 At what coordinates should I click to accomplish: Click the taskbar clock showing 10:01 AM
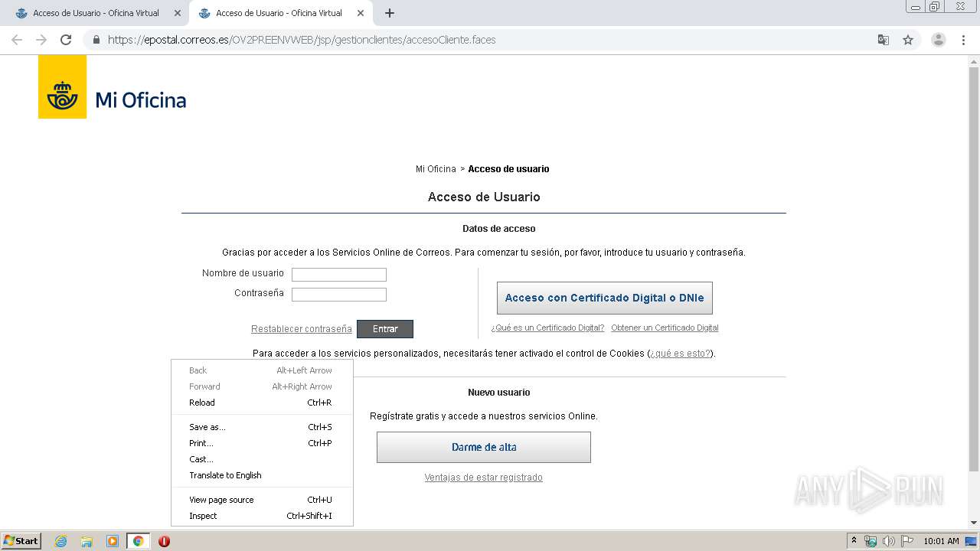941,541
